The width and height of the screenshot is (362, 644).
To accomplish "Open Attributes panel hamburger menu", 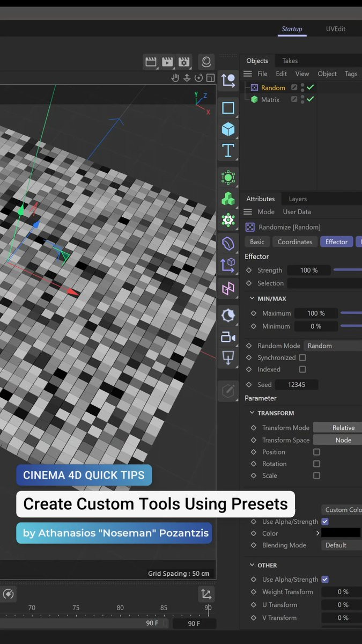I will pos(248,212).
